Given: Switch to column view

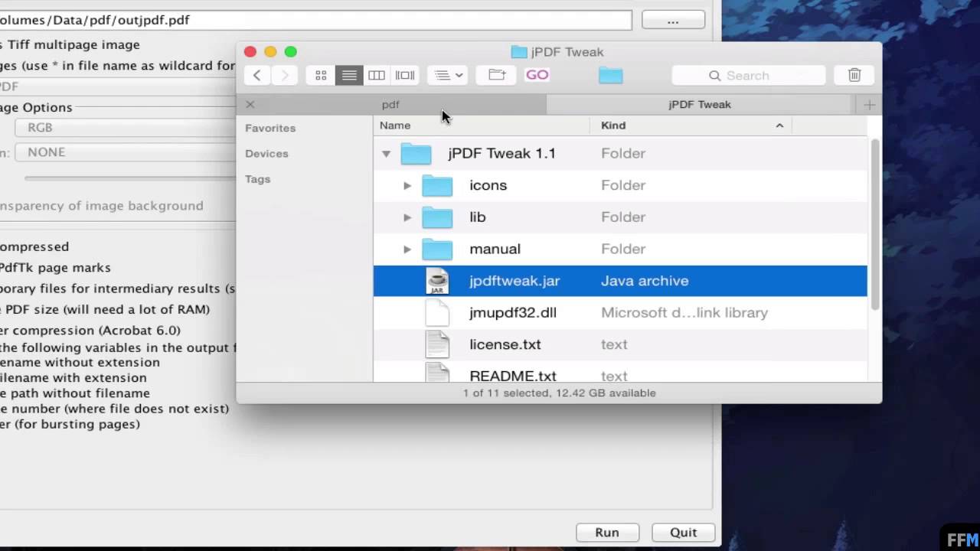Looking at the screenshot, I should [377, 75].
